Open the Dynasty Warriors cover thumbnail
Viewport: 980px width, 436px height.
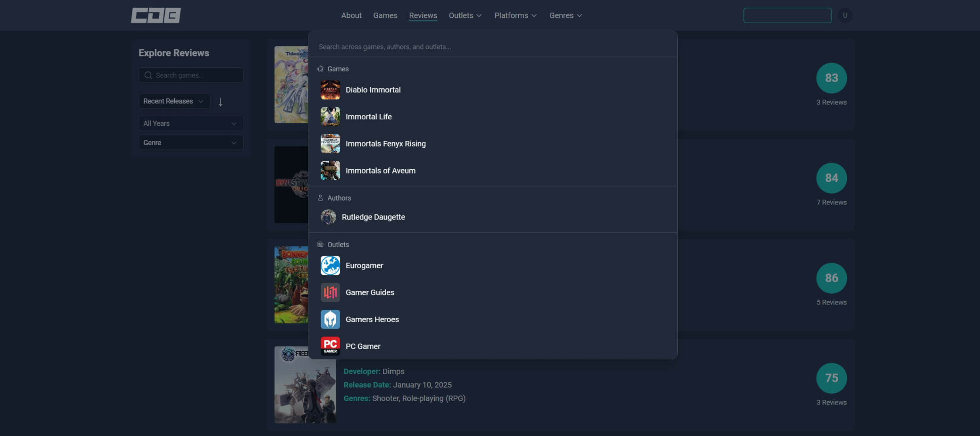pyautogui.click(x=291, y=184)
